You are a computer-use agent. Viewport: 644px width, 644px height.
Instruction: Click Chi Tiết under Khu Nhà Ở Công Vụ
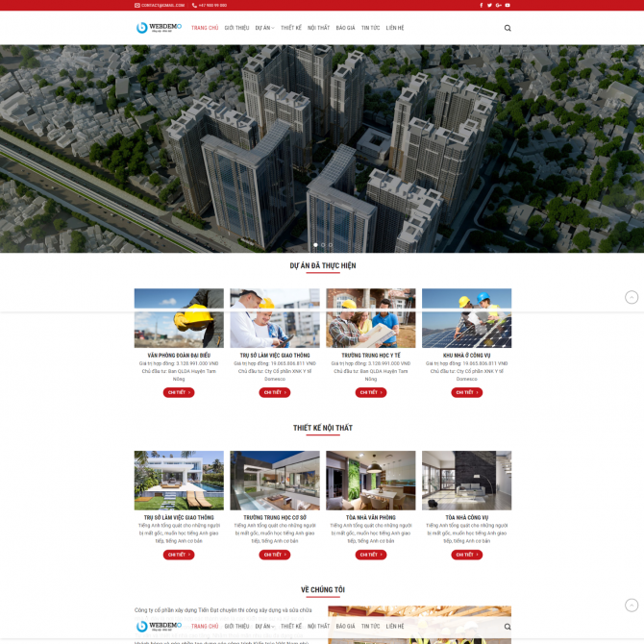(x=466, y=392)
